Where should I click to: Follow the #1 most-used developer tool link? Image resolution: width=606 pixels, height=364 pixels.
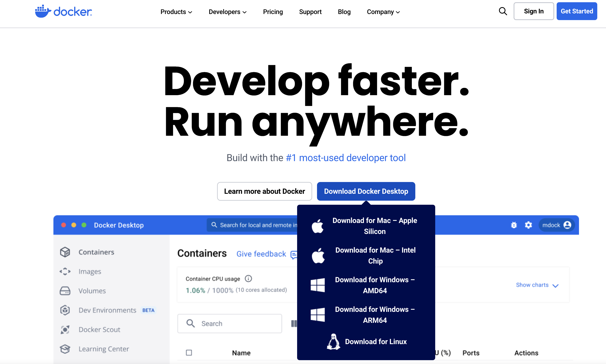[346, 158]
